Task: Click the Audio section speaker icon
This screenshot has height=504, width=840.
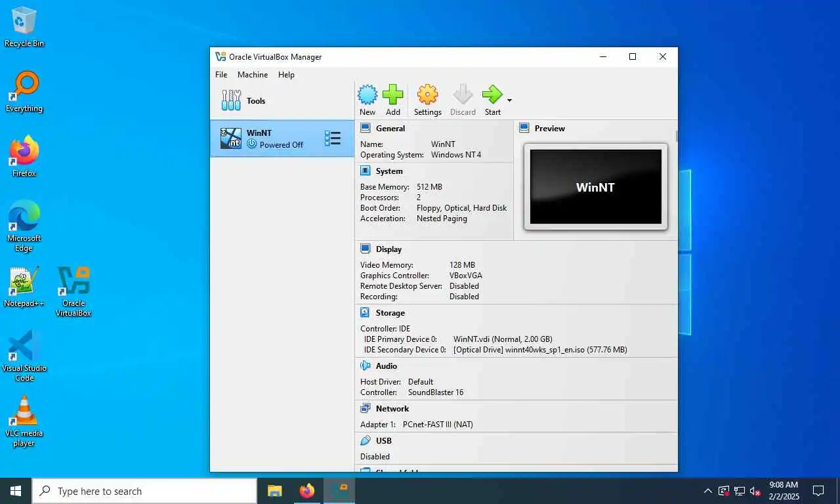Action: [x=366, y=366]
